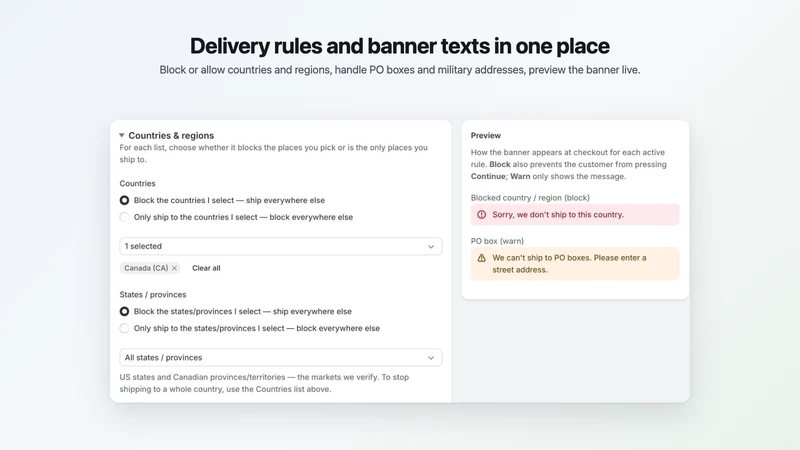Click the 'States / provinces' label

(153, 295)
